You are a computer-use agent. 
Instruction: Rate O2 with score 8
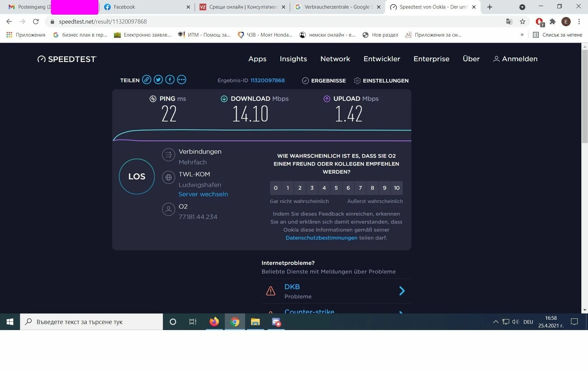pyautogui.click(x=372, y=188)
